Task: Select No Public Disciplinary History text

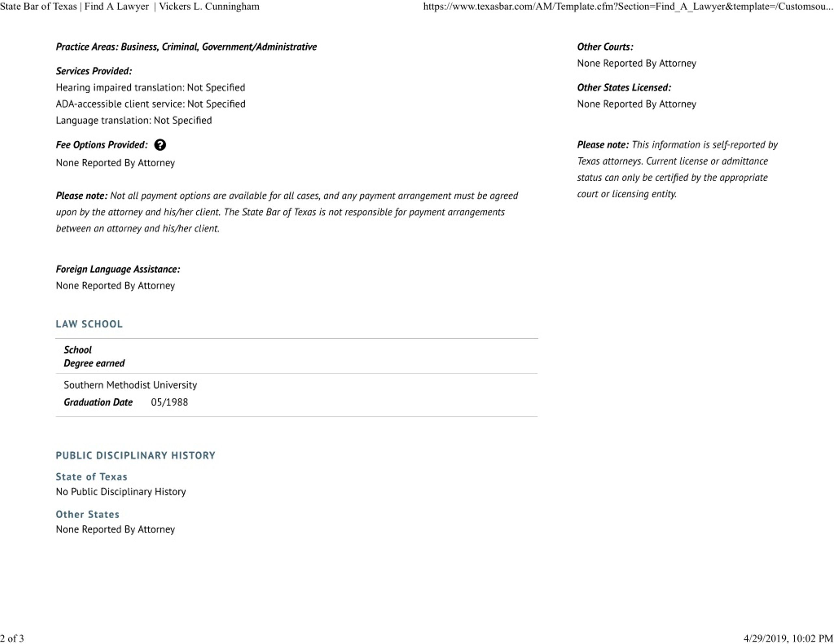Action: 121,492
